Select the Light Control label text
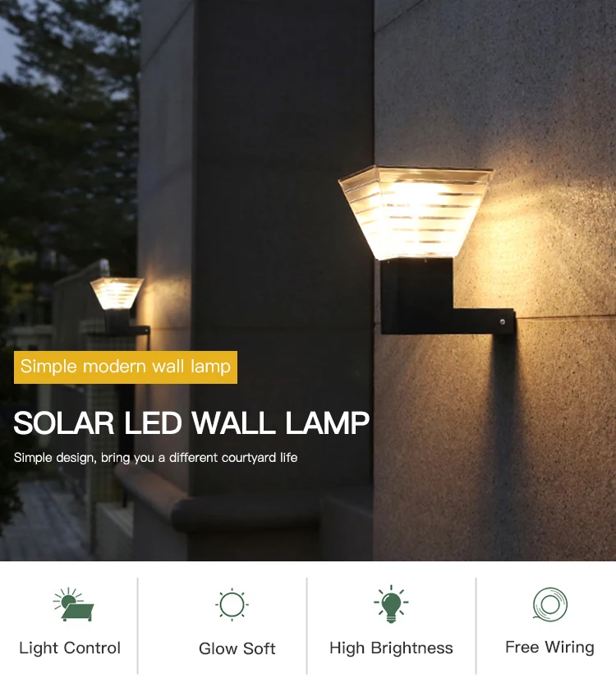616x683 pixels. click(70, 648)
